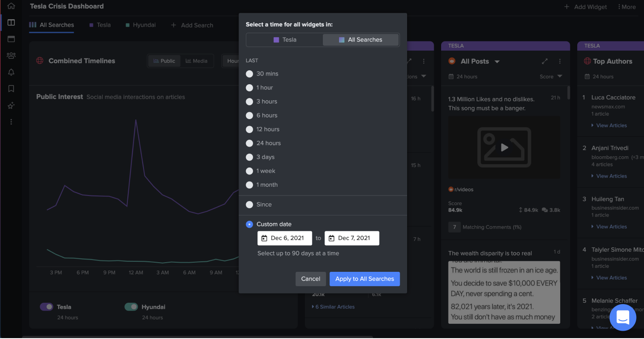Open the video thumbnail in All Posts
Viewport: 644px width, 339px height.
(504, 147)
